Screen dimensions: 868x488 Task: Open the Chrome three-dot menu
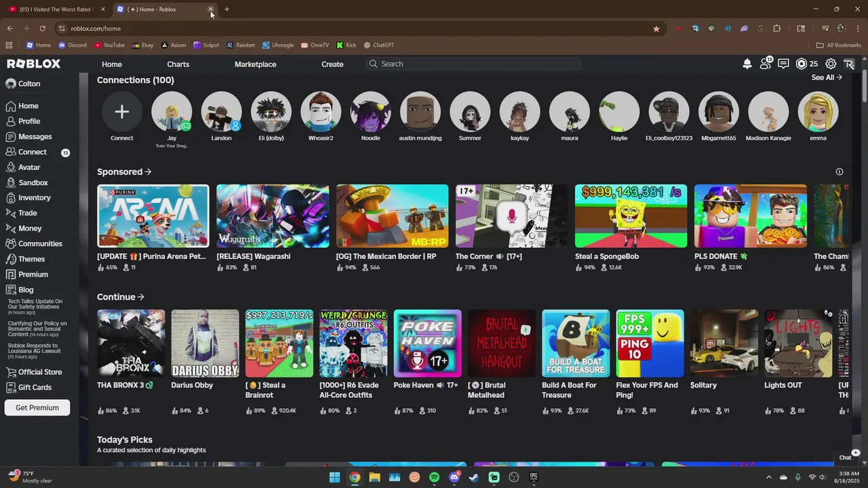point(858,28)
